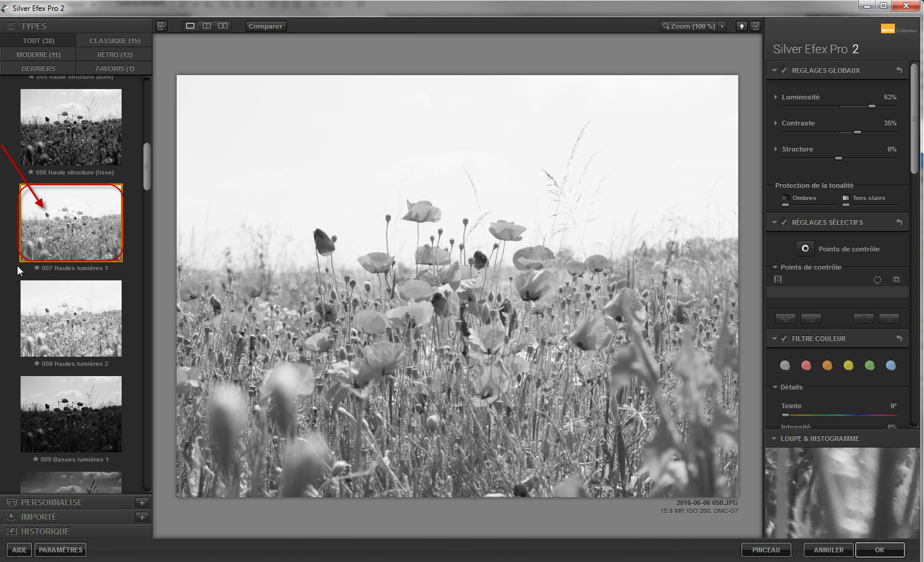Click the circular size column icon in control points
924x562 pixels.
[877, 279]
